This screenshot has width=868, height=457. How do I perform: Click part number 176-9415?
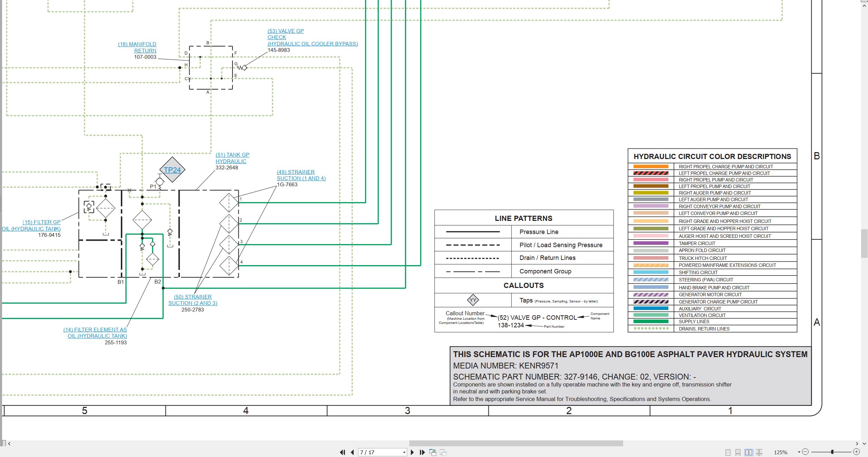[49, 235]
